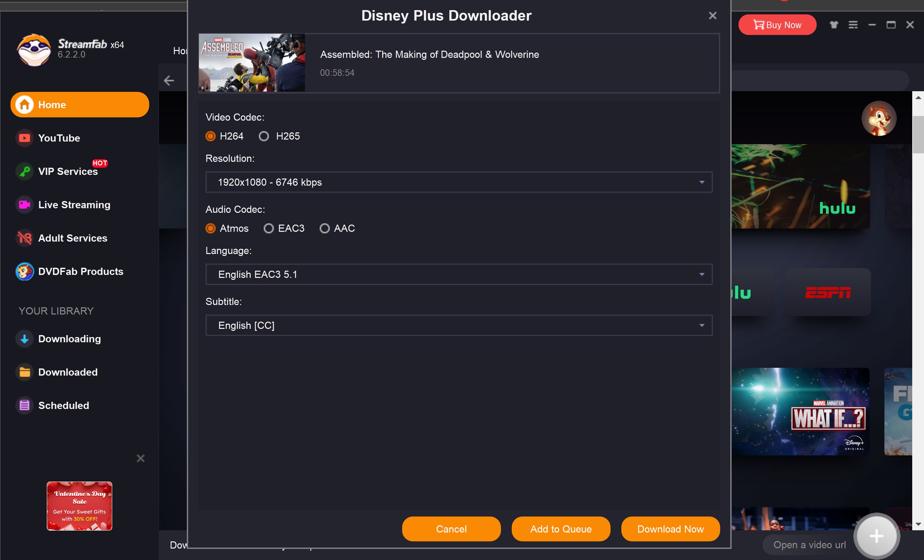Viewport: 924px width, 560px height.
Task: Dismiss the Valentine's Day promo banner
Action: coord(141,458)
